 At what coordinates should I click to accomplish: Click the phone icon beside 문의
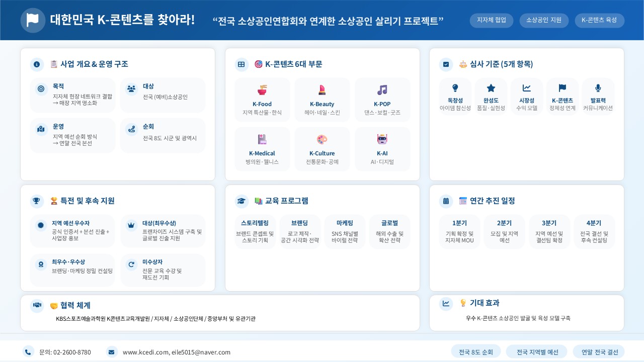click(29, 352)
